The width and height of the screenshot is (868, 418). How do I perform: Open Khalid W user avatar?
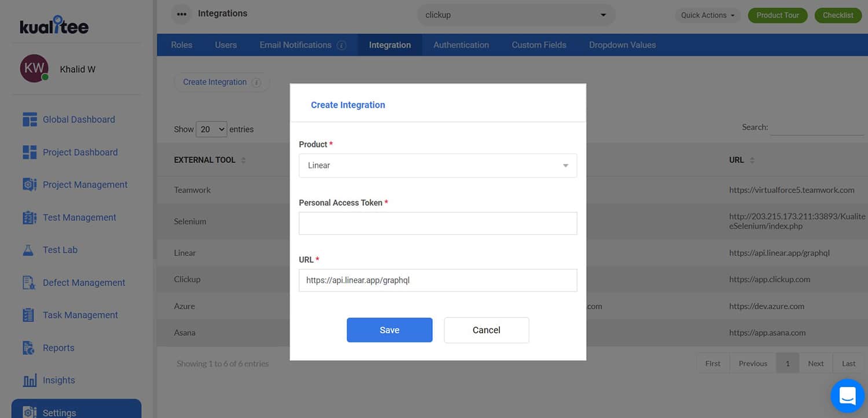click(x=34, y=68)
